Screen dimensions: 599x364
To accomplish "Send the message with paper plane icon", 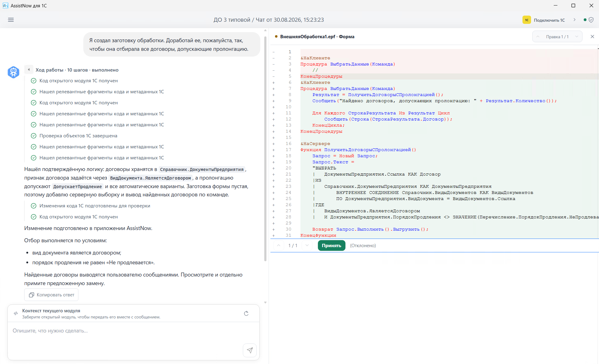I will [250, 350].
